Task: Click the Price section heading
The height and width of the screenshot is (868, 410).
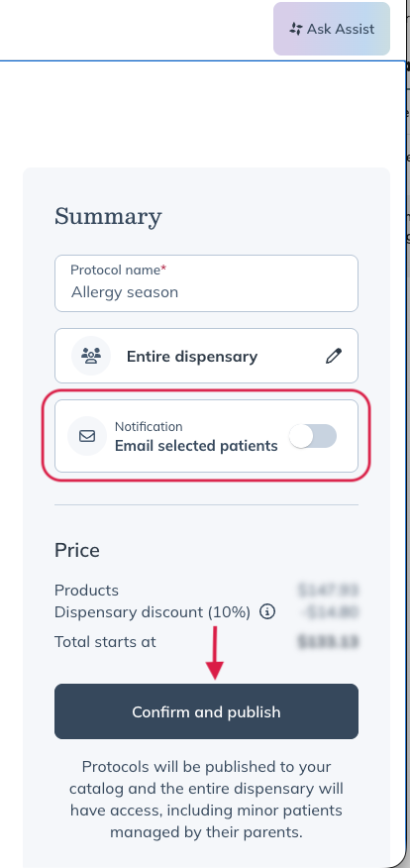Action: point(77,550)
